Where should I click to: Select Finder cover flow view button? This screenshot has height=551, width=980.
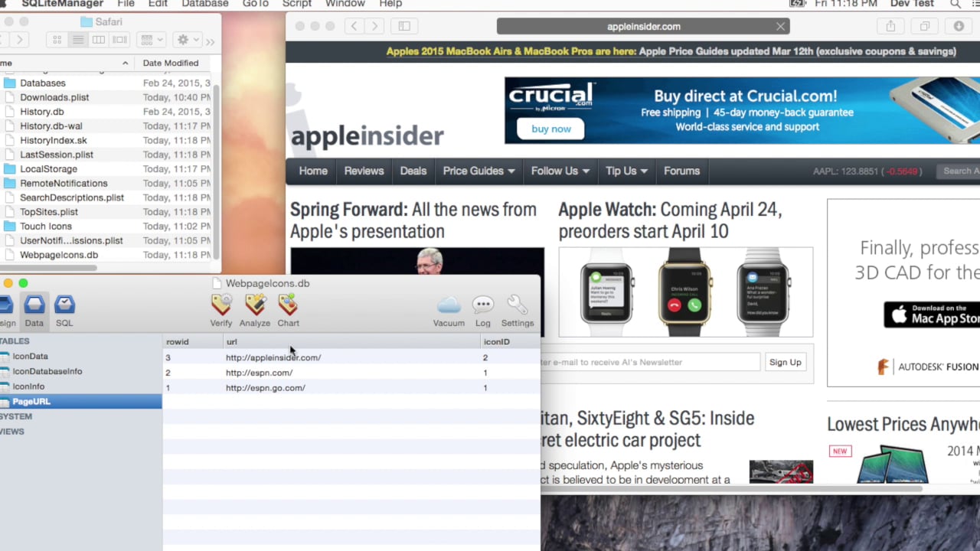click(119, 40)
